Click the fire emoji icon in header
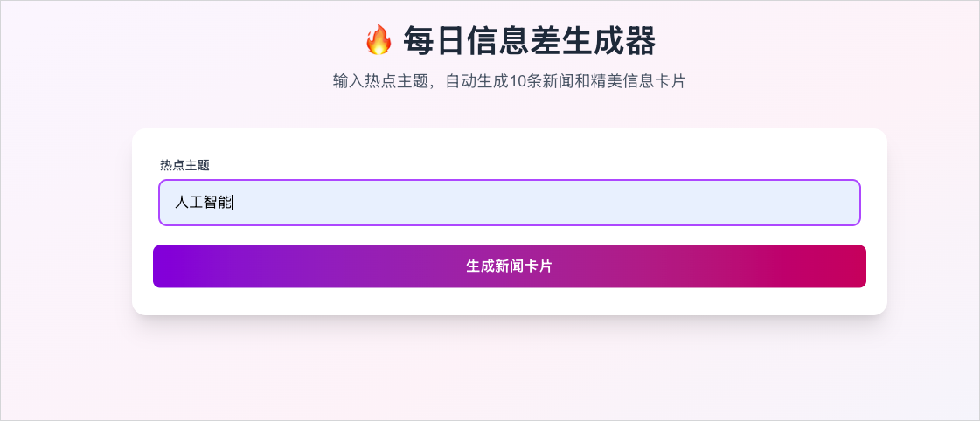The height and width of the screenshot is (421, 980). 379,40
